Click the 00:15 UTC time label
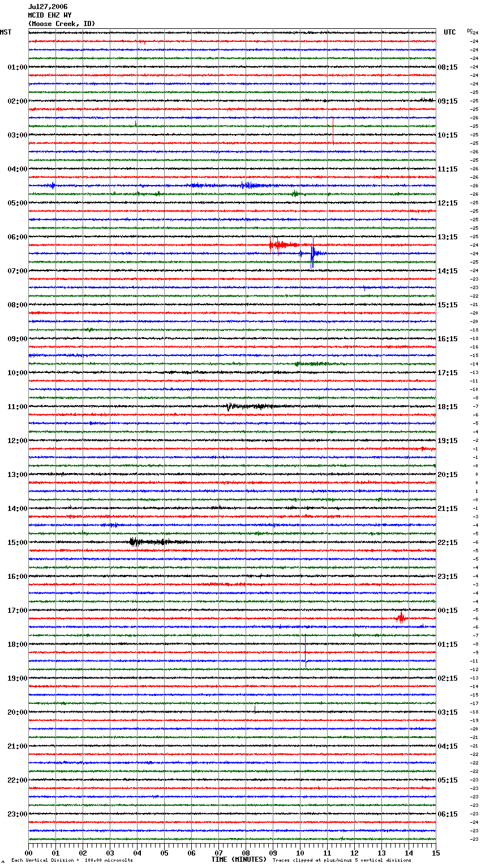 tap(448, 611)
